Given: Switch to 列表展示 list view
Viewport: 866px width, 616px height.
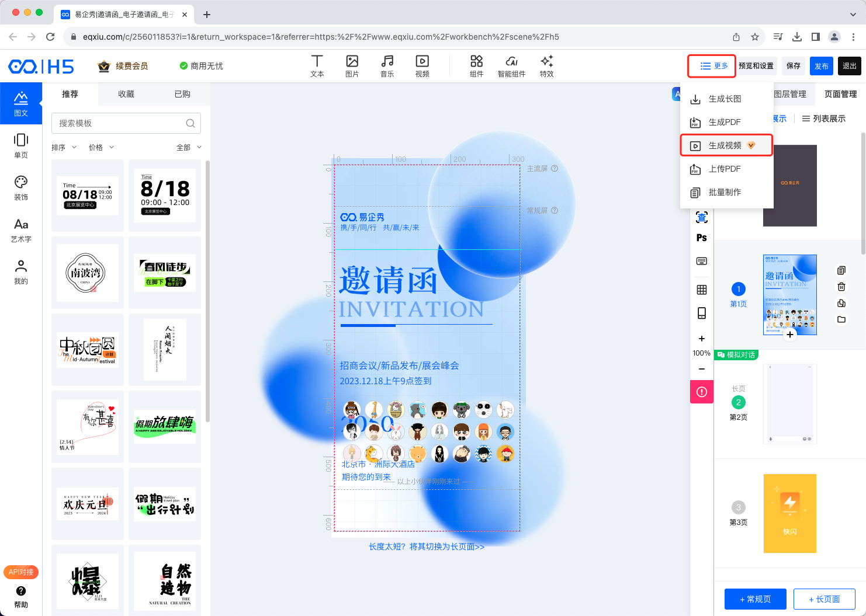Looking at the screenshot, I should pos(823,119).
